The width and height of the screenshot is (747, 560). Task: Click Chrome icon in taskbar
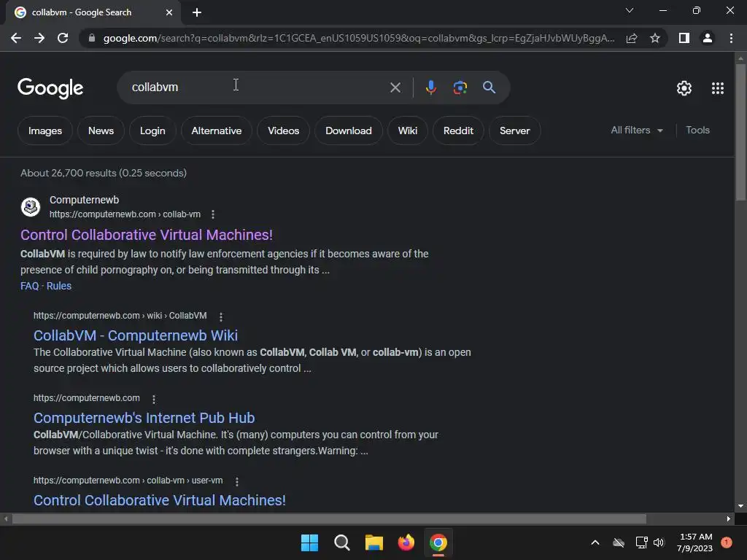pos(438,542)
